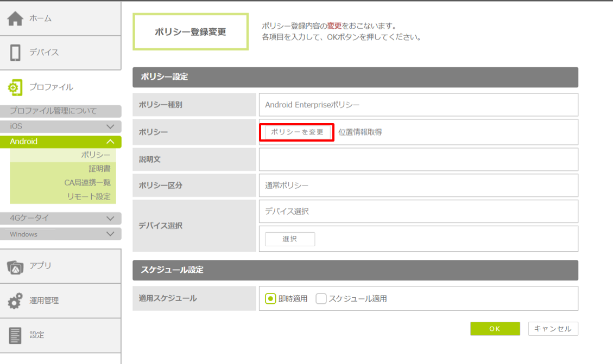Collapse the Android section chevron
Screen dimensions: 613x364
click(110, 142)
